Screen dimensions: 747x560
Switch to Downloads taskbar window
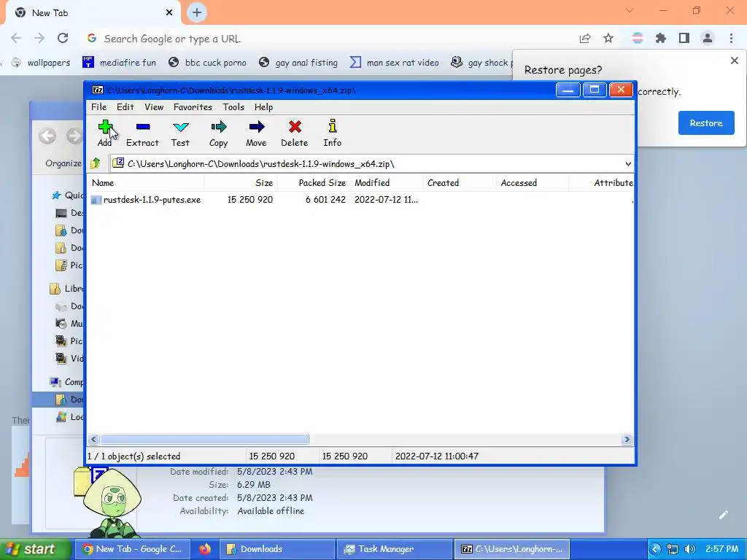tap(276, 549)
